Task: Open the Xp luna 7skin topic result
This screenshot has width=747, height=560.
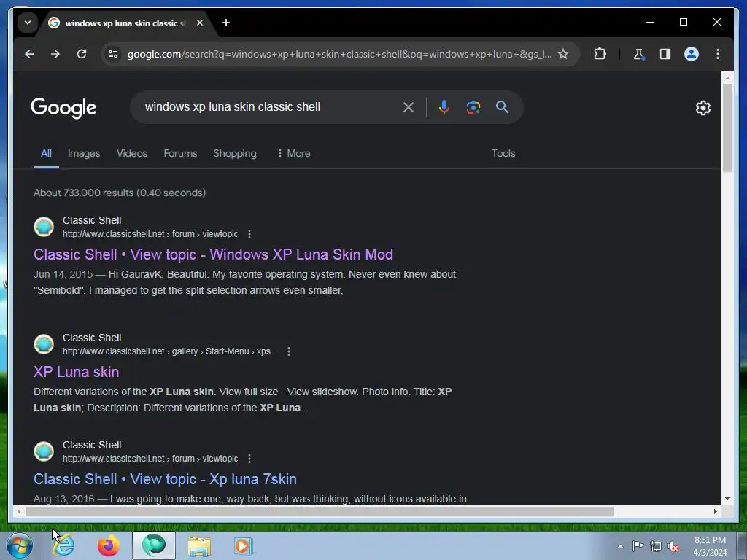Action: point(165,479)
